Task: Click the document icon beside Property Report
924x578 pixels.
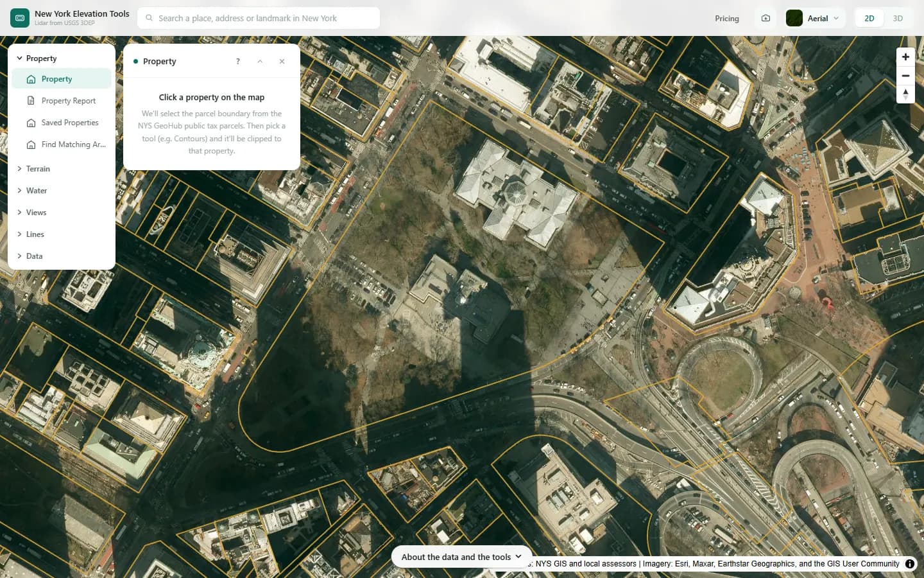Action: (x=31, y=101)
